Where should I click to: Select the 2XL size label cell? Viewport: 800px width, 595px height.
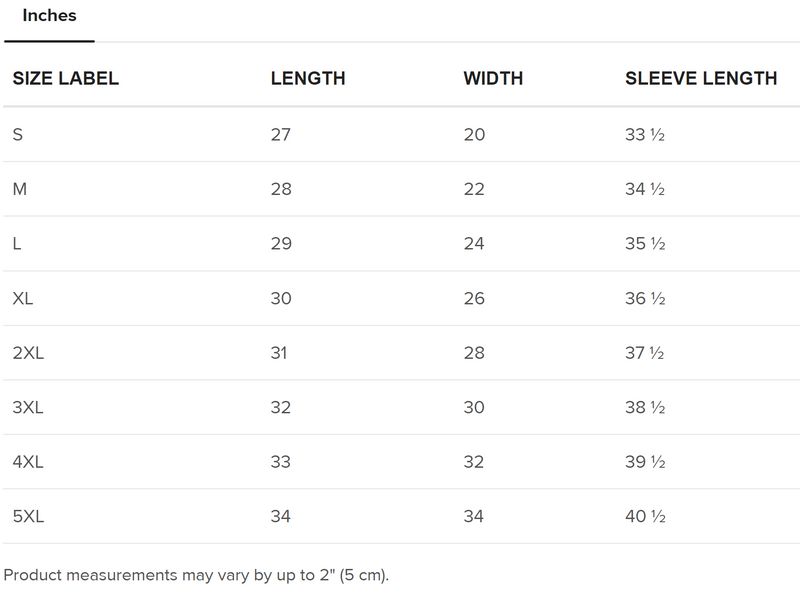pos(28,353)
